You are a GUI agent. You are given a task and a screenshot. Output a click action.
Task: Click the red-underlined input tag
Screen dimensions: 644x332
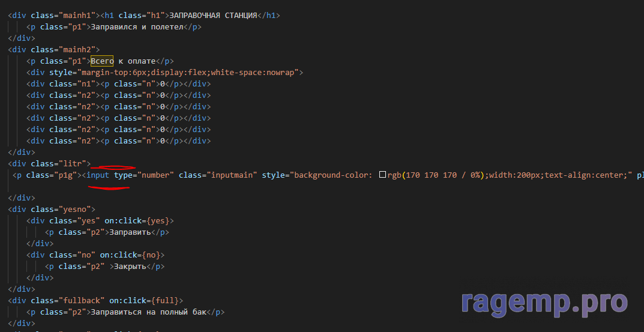pos(97,175)
